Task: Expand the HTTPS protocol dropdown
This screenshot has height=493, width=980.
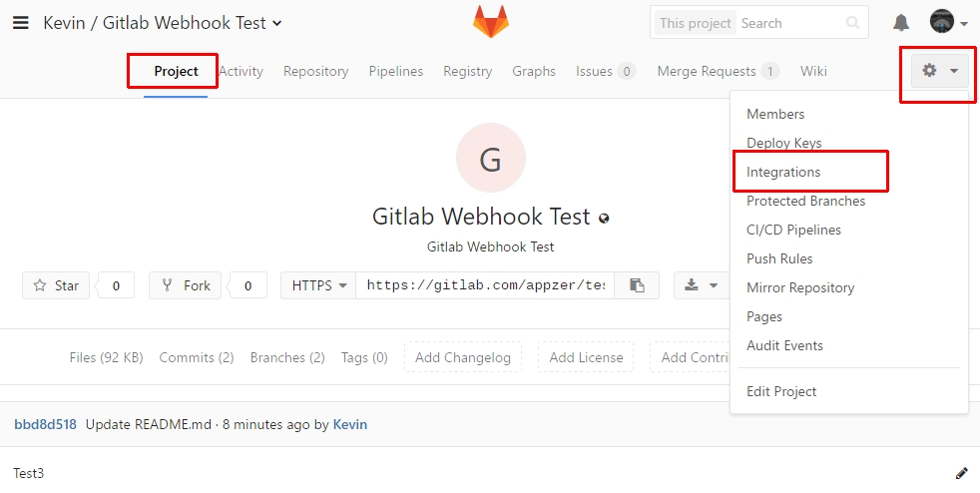Action: coord(318,285)
